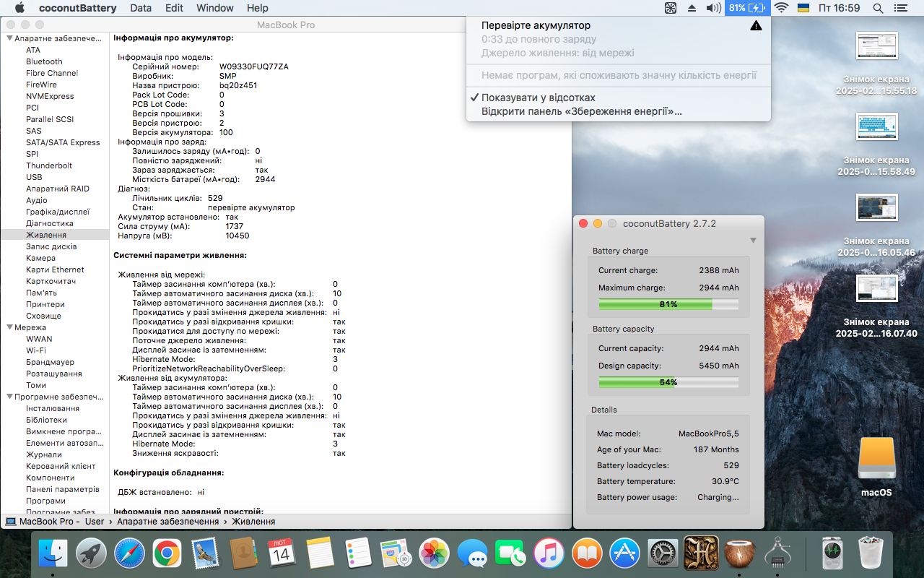Click the Wi-Fi status icon
Viewport: 924px width, 578px height.
coord(781,8)
